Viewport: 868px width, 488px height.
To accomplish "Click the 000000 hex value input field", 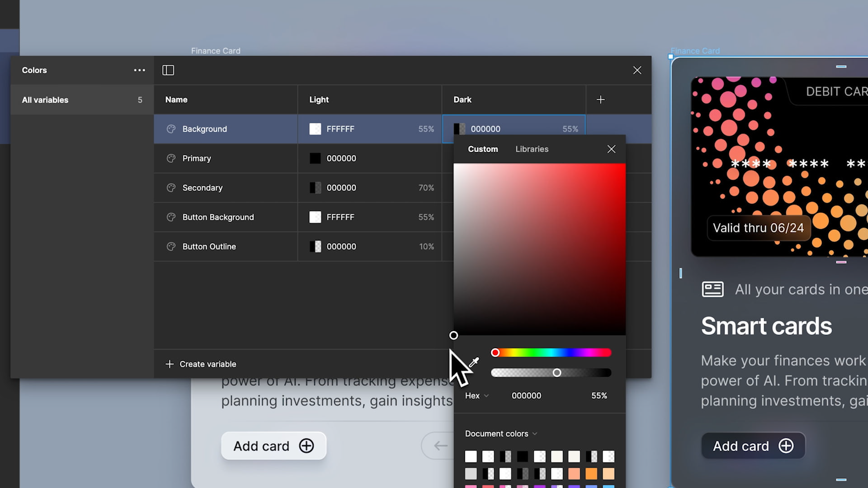I will [x=526, y=395].
